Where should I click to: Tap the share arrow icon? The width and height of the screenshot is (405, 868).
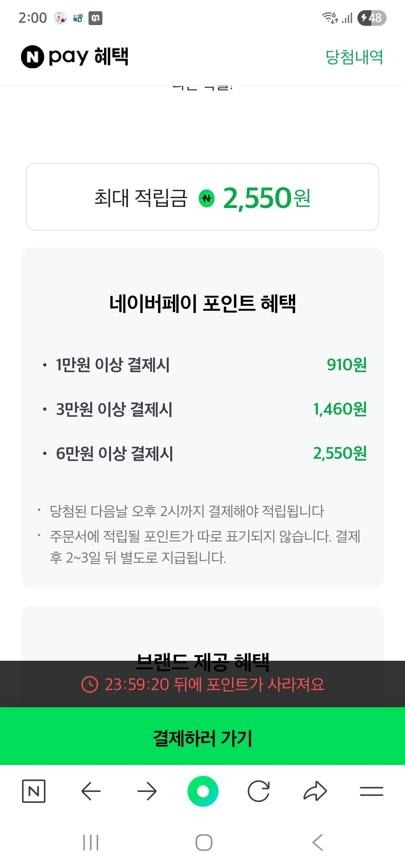tap(315, 791)
